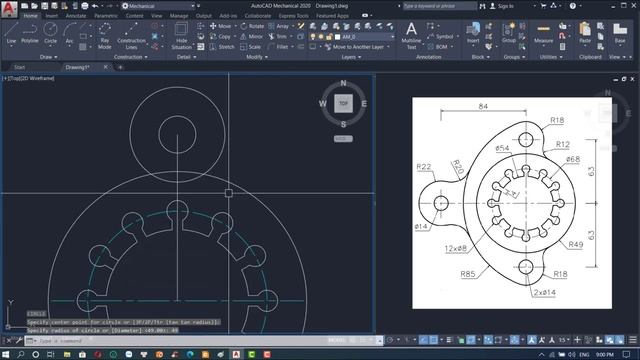Click the Hide Situation tool

click(x=181, y=35)
